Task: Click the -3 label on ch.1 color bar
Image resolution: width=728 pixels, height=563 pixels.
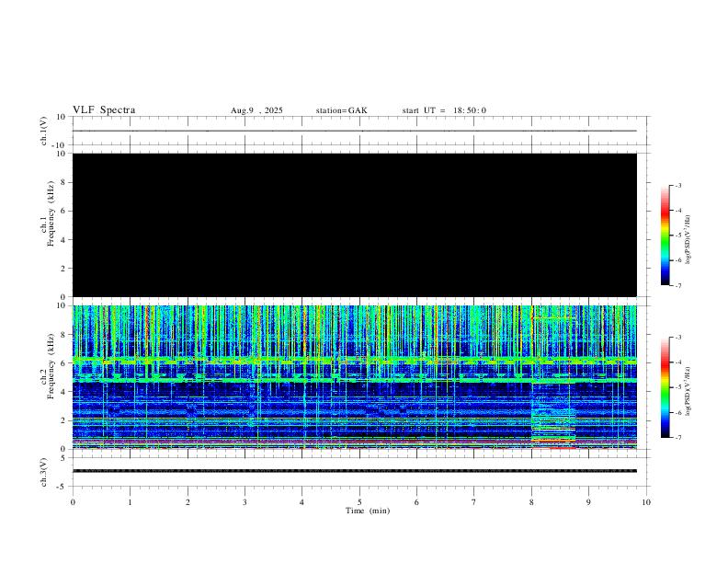Action: click(x=678, y=186)
